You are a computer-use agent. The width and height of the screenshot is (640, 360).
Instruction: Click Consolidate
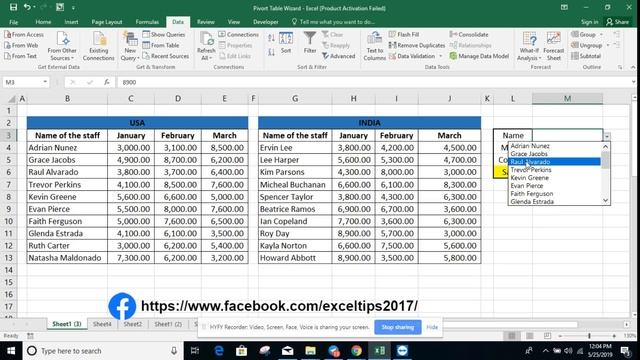469,35
